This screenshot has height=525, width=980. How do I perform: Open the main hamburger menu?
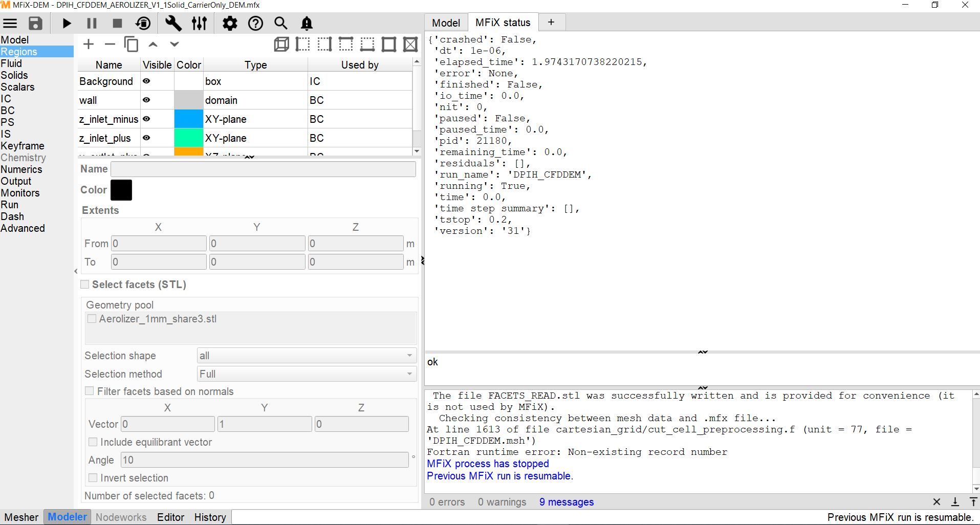10,24
